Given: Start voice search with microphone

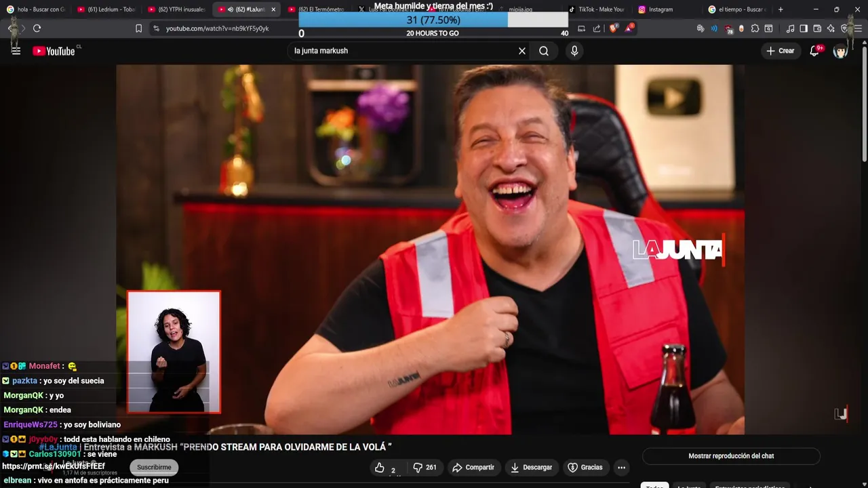Looking at the screenshot, I should 574,51.
